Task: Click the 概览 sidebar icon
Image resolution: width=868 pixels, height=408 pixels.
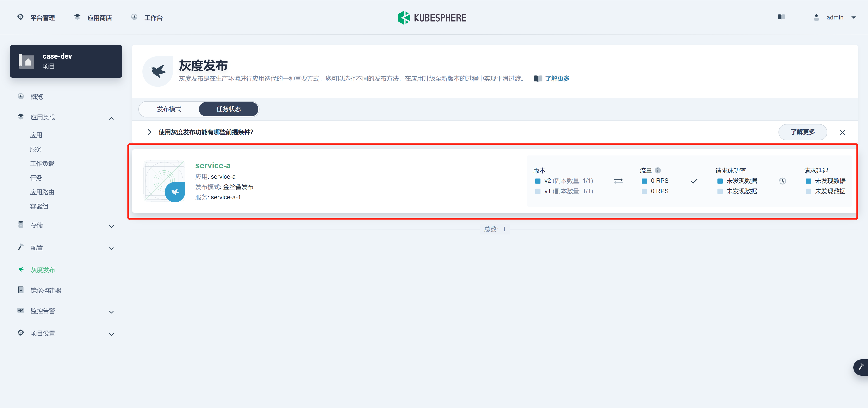Action: coord(21,96)
